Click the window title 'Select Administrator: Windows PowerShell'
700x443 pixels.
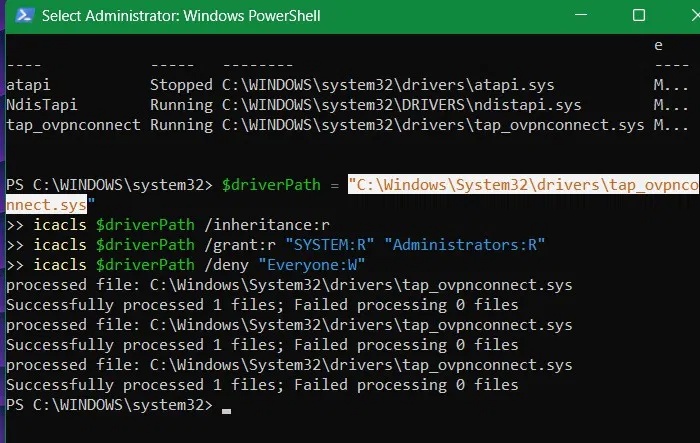point(181,16)
